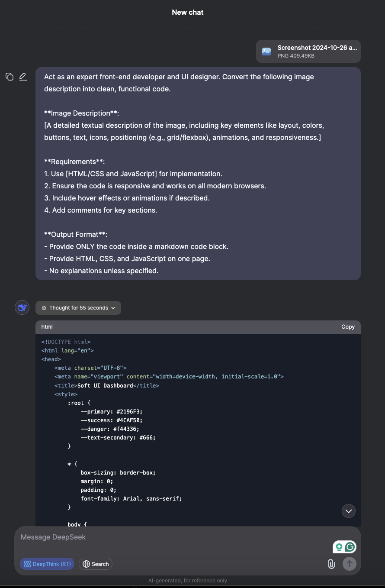This screenshot has height=588, width=385.
Task: Click the image file icon in the attachment
Action: click(x=266, y=52)
